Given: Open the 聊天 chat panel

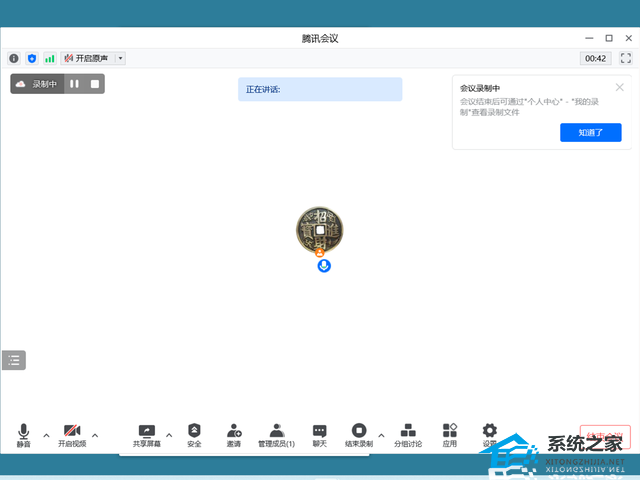Looking at the screenshot, I should 320,435.
